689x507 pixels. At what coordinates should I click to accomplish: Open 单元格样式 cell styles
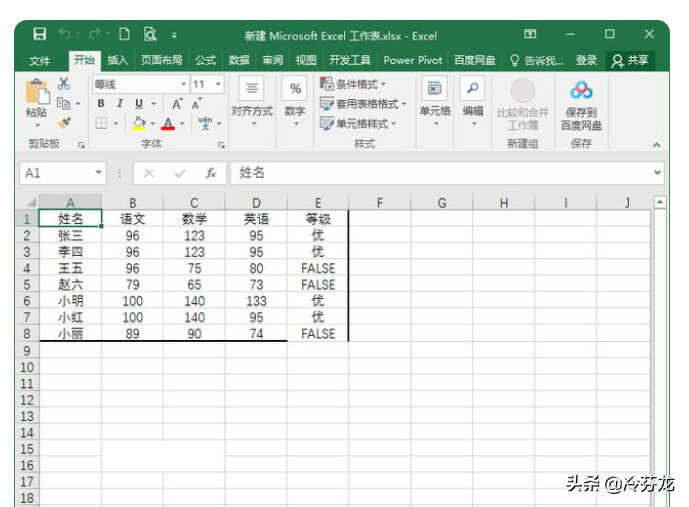[358, 123]
